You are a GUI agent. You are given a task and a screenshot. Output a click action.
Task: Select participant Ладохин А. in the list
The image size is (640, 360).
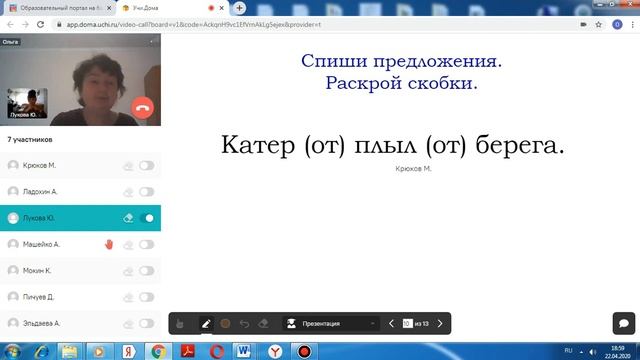point(80,192)
